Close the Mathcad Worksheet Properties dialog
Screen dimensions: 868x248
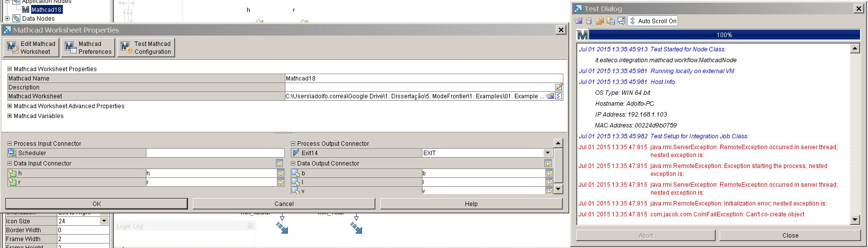coord(561,30)
